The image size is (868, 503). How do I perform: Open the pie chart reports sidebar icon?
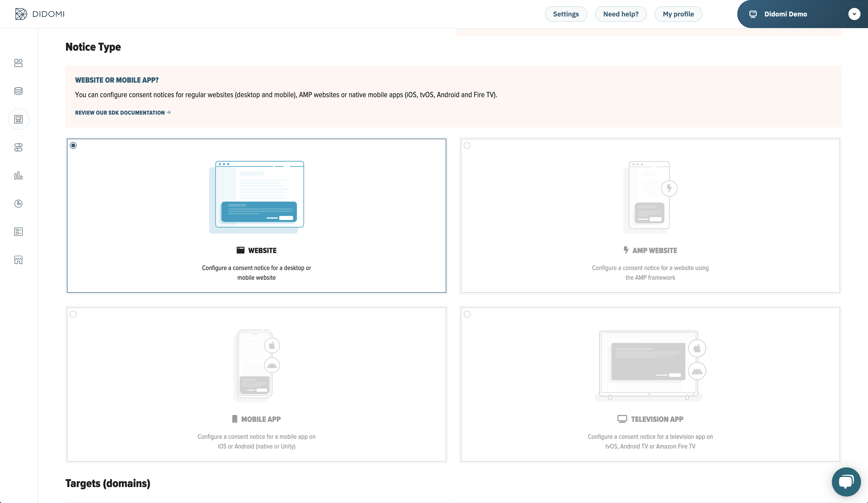[18, 204]
